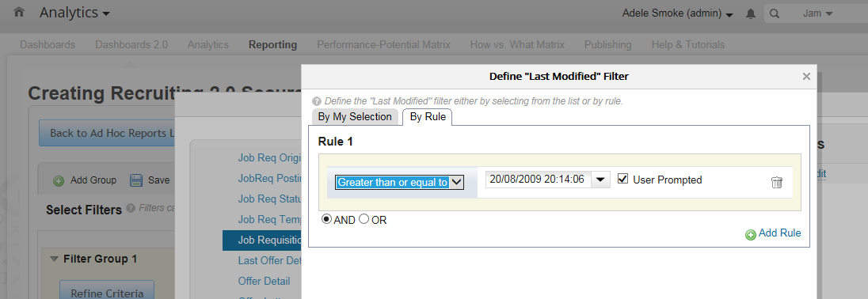Close the Last Modified filter dialog
This screenshot has height=299, width=868.
806,77
